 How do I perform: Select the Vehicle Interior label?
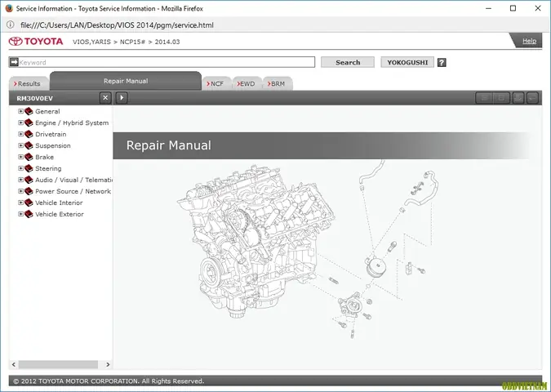tap(59, 203)
